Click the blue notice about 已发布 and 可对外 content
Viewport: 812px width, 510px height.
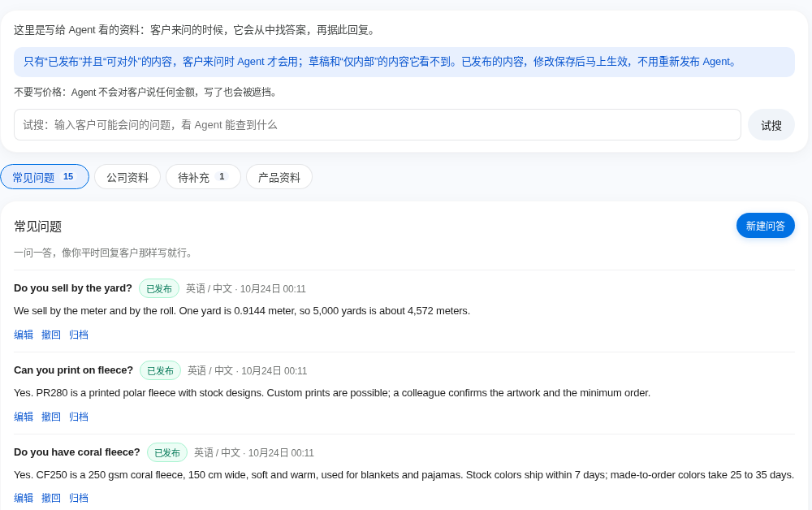click(404, 62)
